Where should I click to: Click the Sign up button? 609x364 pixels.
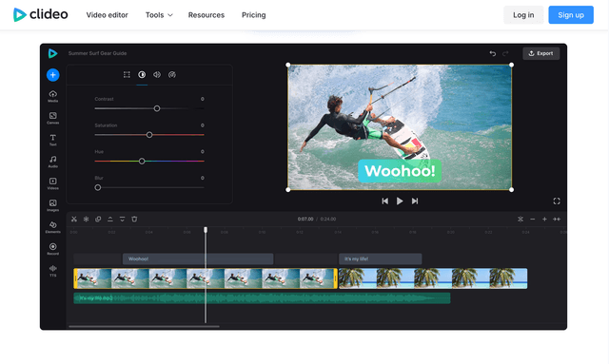coord(571,15)
